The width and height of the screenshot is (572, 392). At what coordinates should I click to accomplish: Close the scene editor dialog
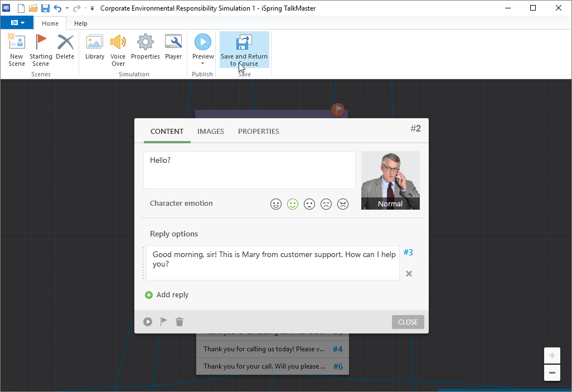pos(408,322)
